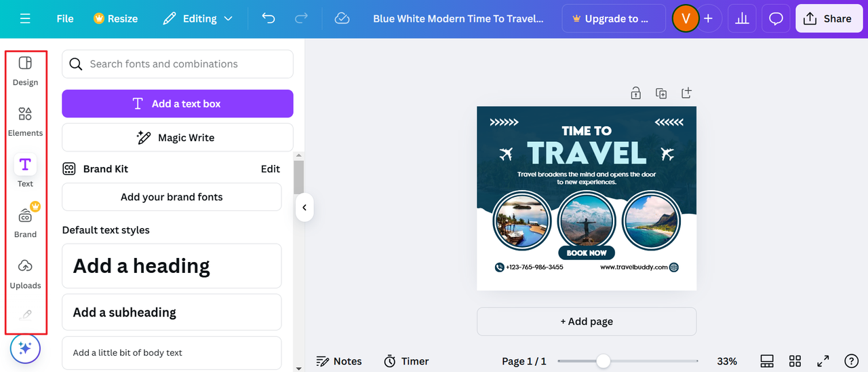Click the text panel scrollbar thumb
The width and height of the screenshot is (868, 372).
coord(299,178)
